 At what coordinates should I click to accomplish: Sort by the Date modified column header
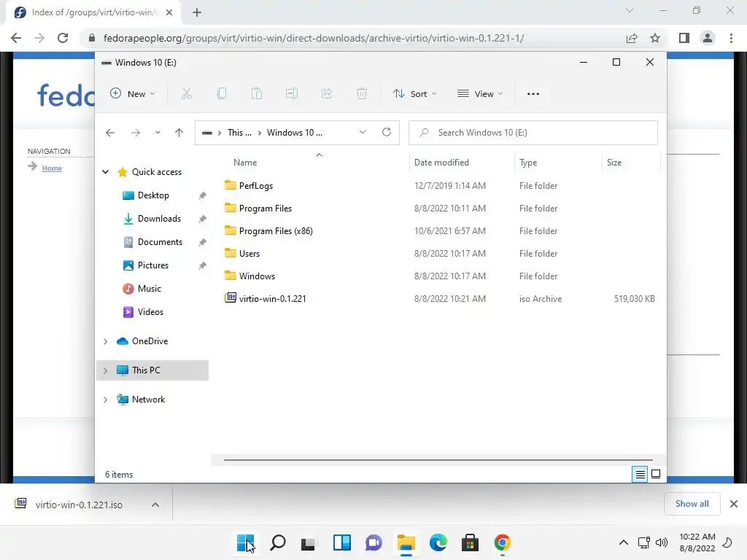pyautogui.click(x=441, y=163)
